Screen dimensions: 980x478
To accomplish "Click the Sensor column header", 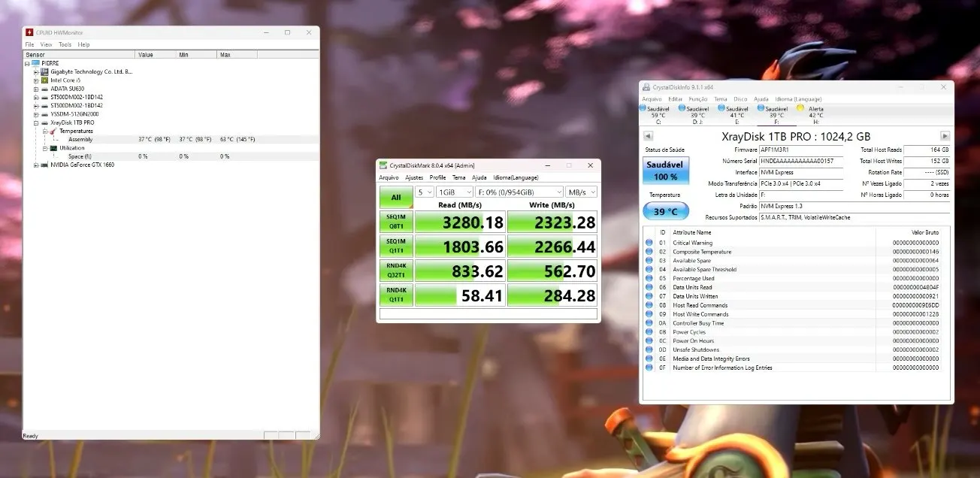I will (79, 54).
